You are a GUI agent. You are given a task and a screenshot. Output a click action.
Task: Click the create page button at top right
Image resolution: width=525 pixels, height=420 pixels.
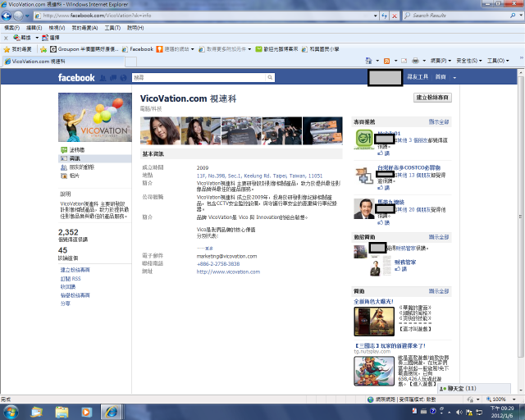(x=432, y=98)
